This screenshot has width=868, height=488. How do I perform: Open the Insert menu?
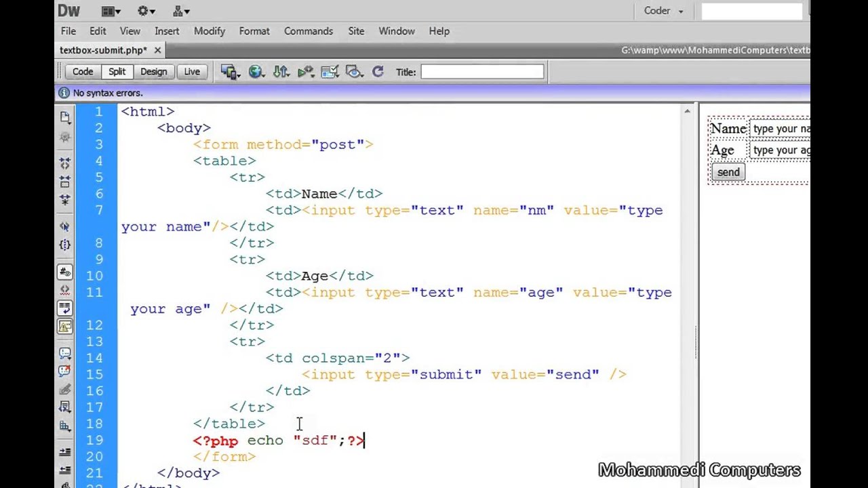(x=167, y=31)
